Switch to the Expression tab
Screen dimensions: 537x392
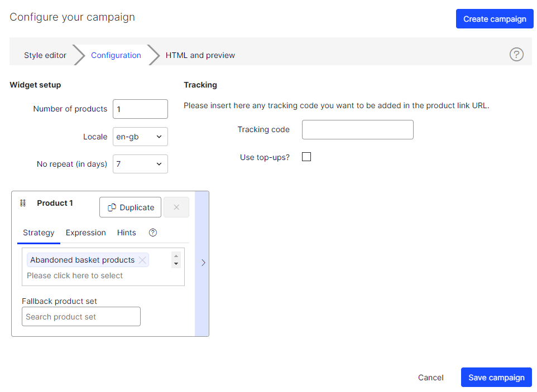click(85, 233)
